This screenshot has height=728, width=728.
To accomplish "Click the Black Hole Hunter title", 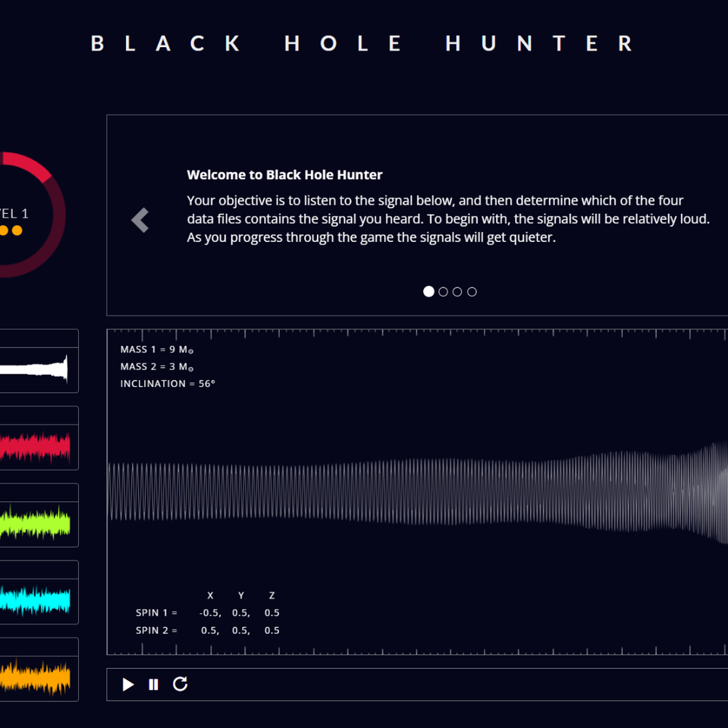I will [x=362, y=43].
